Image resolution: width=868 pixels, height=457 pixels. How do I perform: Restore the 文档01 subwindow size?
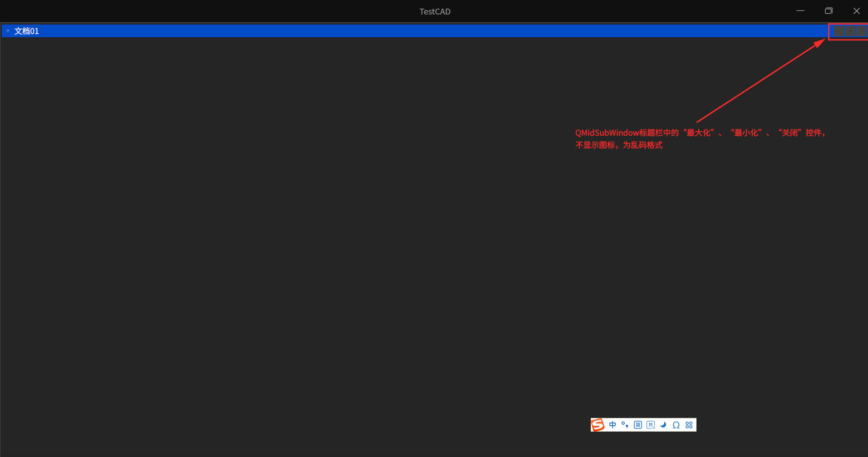(x=851, y=31)
